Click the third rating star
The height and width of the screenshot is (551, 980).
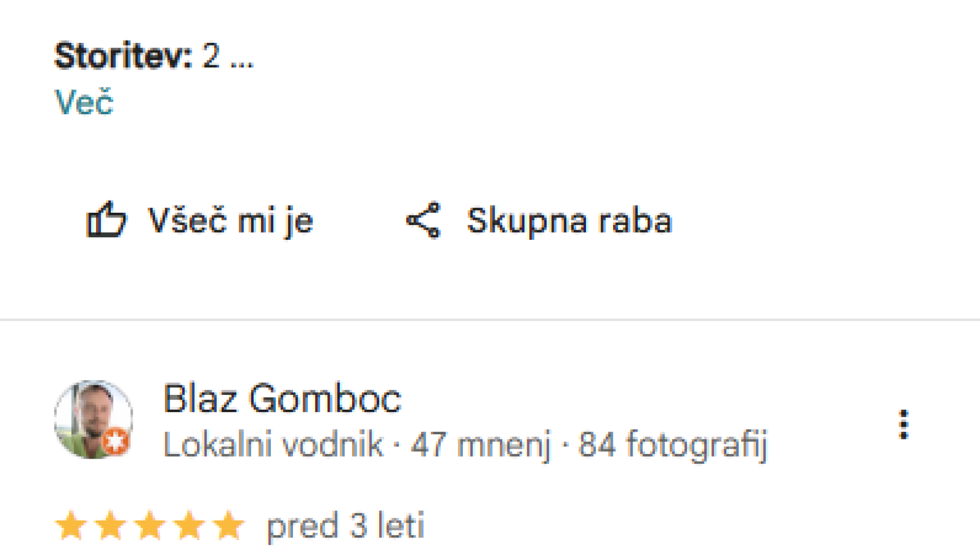point(150,525)
